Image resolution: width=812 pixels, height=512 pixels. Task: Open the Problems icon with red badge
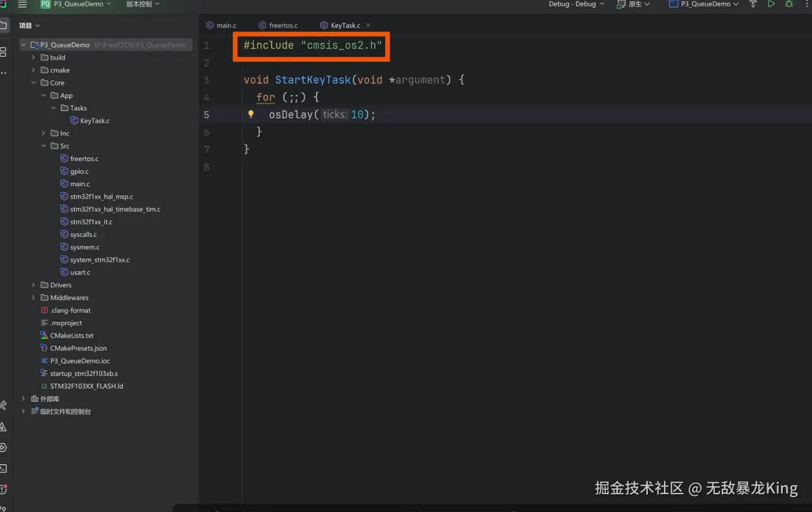[x=3, y=489]
